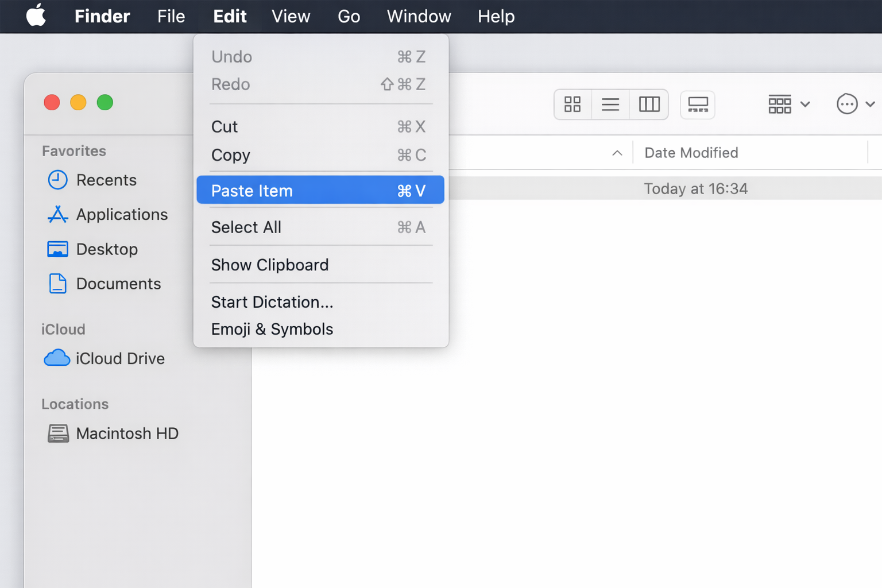Click the Macintosh HD drive icon
Viewport: 882px width, 588px height.
(58, 434)
